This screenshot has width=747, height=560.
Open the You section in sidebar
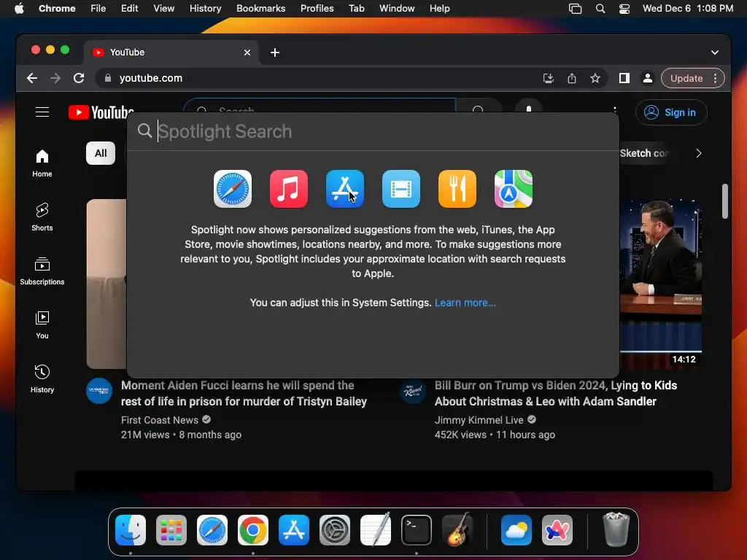[x=42, y=324]
